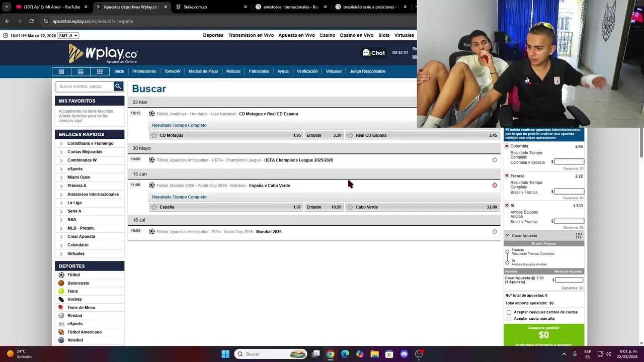This screenshot has height=362, width=644.
Task: Open the Chrome tab list dropdown
Action: click(7, 7)
